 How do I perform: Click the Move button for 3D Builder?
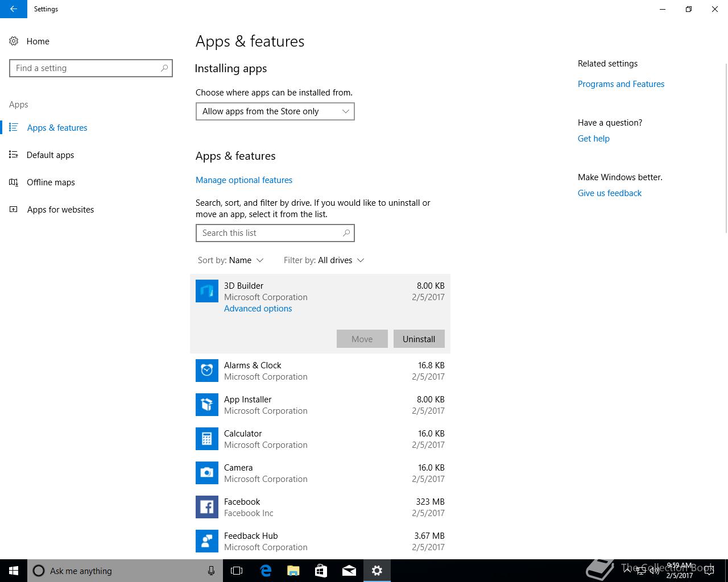pos(362,339)
